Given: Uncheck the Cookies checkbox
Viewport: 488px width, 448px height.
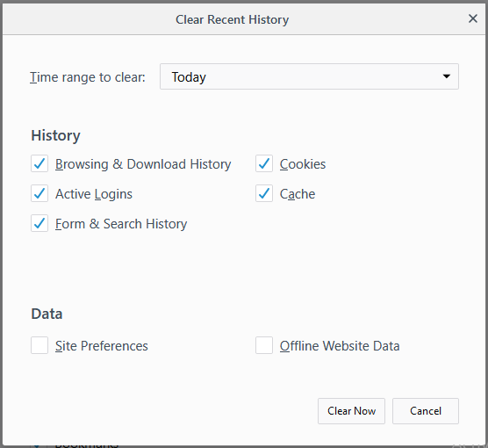Looking at the screenshot, I should pyautogui.click(x=264, y=163).
